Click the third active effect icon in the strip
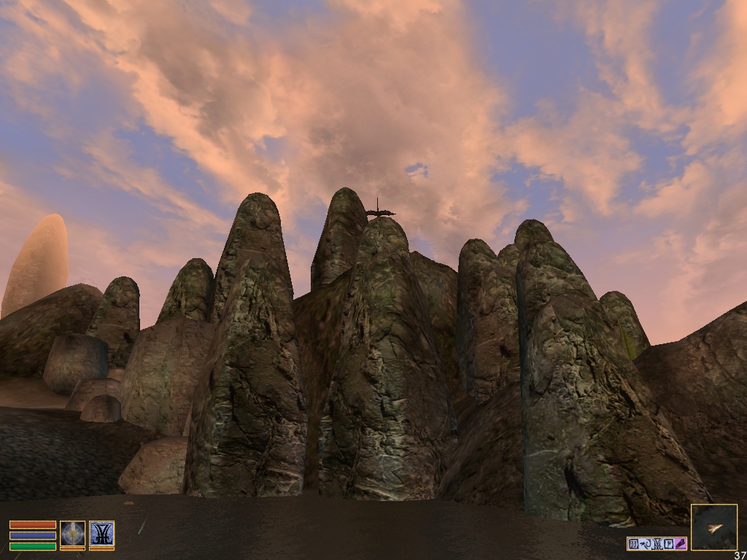The height and width of the screenshot is (560, 747). [657, 543]
